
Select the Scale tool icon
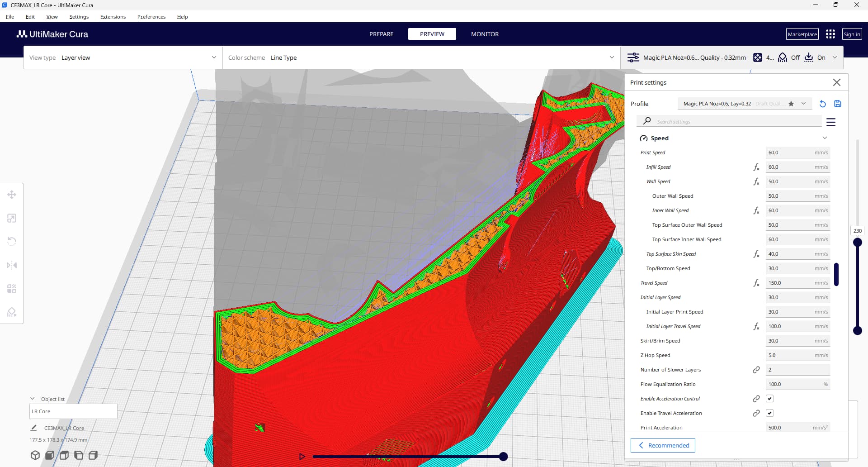pos(12,218)
